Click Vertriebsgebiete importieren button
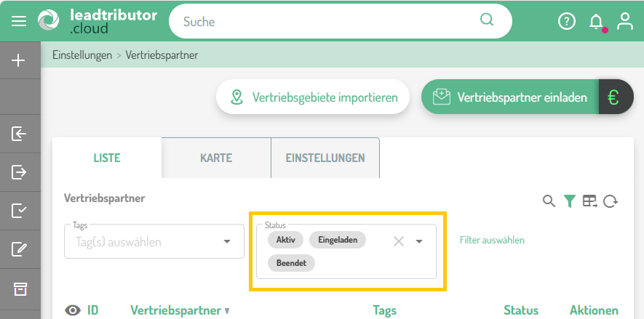The image size is (644, 319). point(313,97)
